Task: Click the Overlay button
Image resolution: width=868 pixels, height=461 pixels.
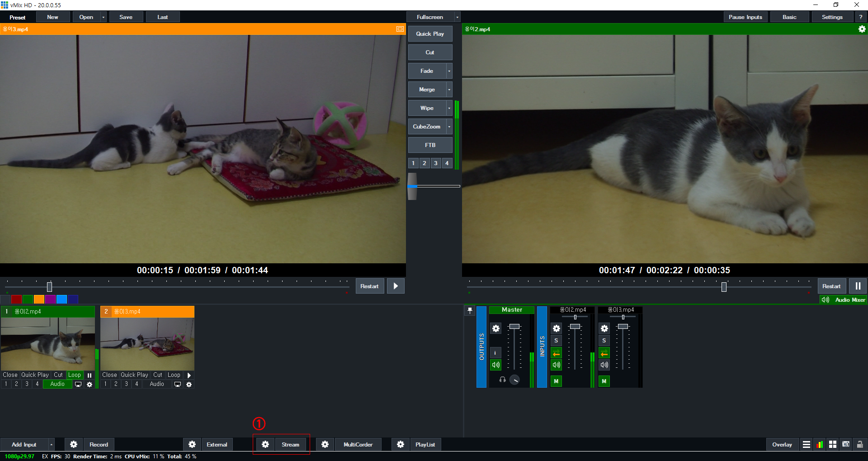Action: (782, 444)
